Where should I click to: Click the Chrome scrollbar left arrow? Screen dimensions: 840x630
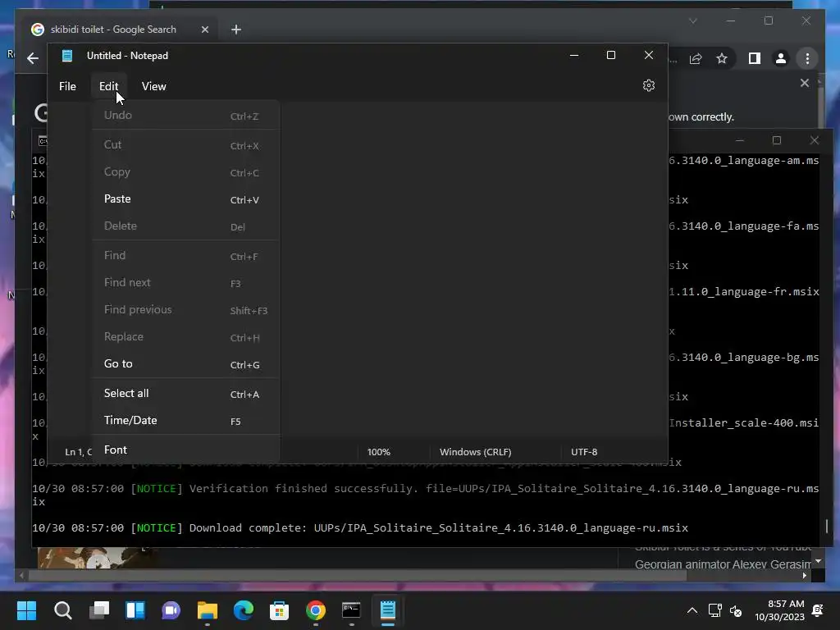point(21,576)
